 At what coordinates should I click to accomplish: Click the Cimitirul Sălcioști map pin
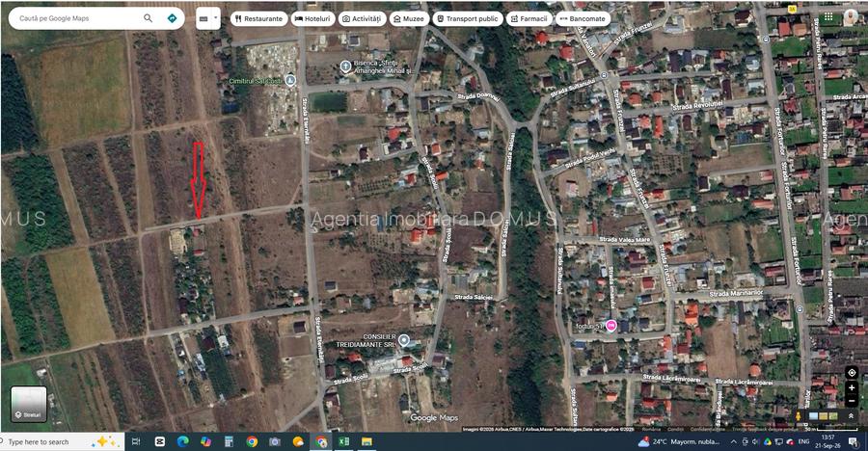click(290, 81)
